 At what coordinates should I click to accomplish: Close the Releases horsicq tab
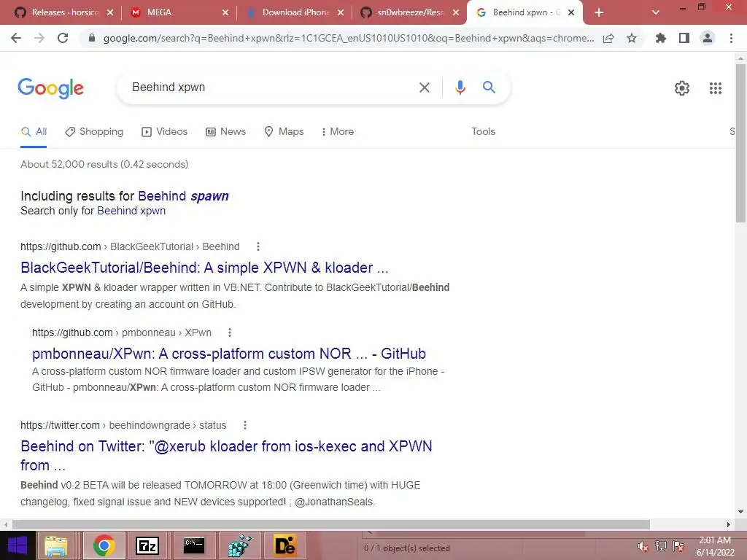pyautogui.click(x=110, y=12)
